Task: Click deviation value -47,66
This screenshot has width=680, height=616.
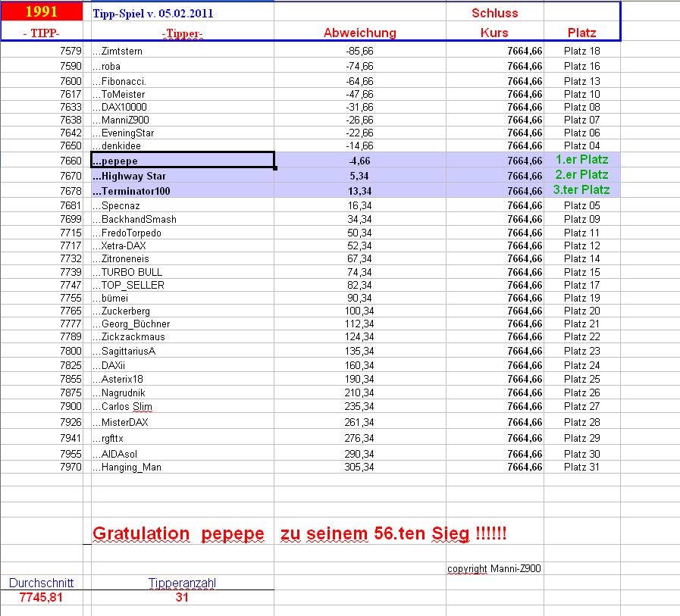Action: (x=359, y=95)
